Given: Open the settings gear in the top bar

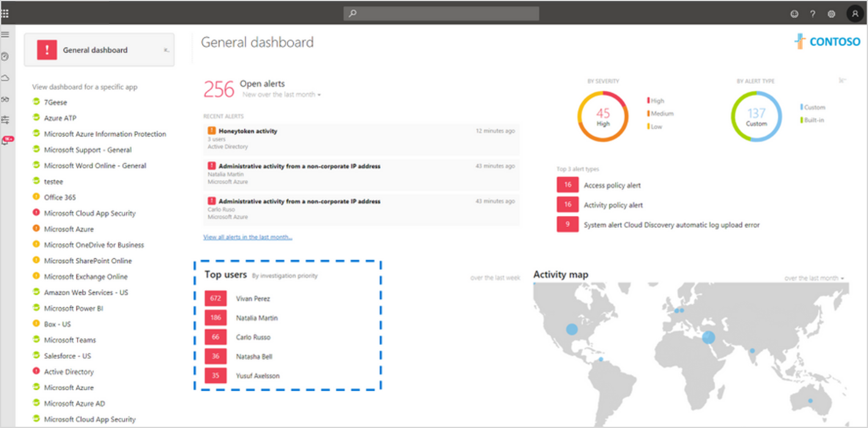Looking at the screenshot, I should [x=831, y=13].
